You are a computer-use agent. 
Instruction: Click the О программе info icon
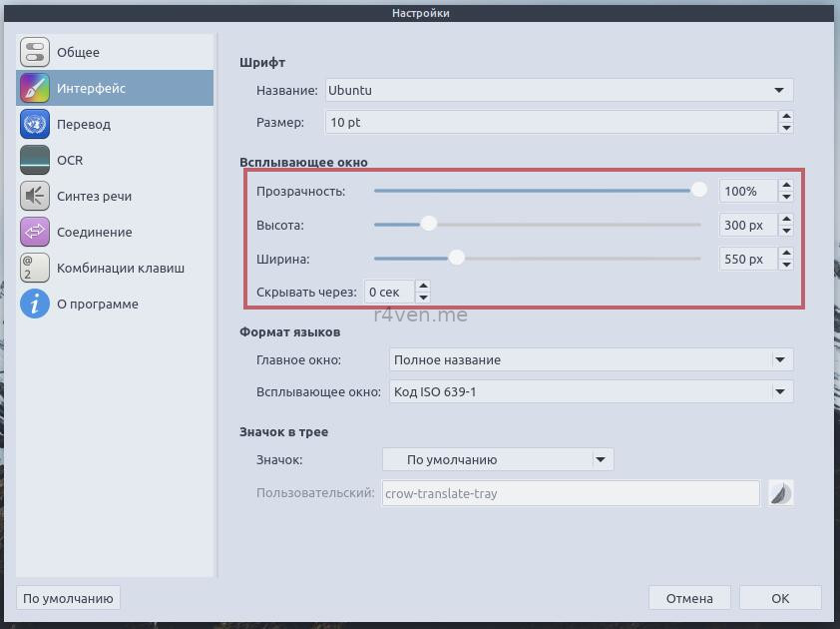tap(35, 304)
